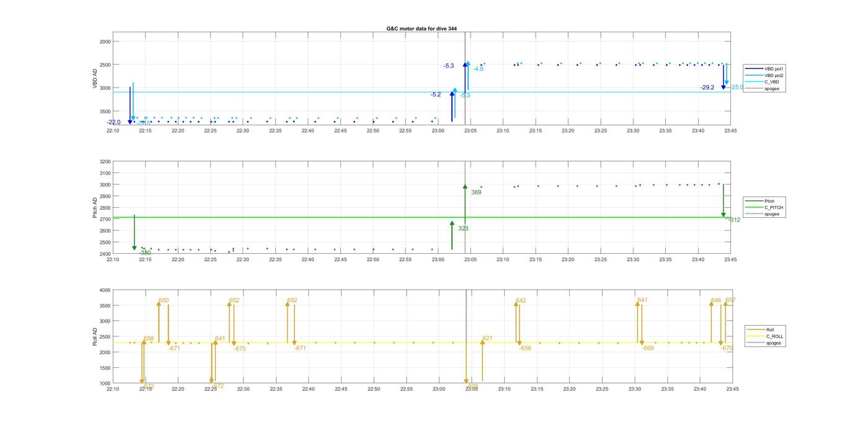Click 'apogee' in the Pitch plot legend

763,214
